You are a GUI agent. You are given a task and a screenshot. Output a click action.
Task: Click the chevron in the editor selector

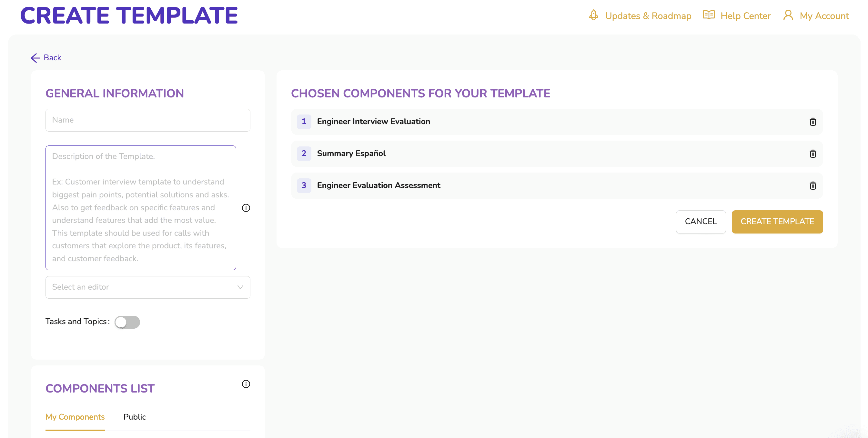[240, 287]
